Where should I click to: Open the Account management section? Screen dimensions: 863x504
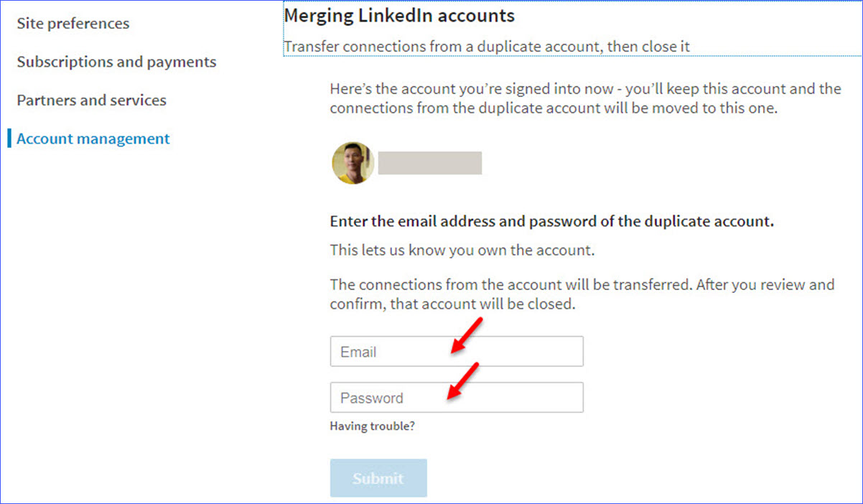[x=92, y=138]
